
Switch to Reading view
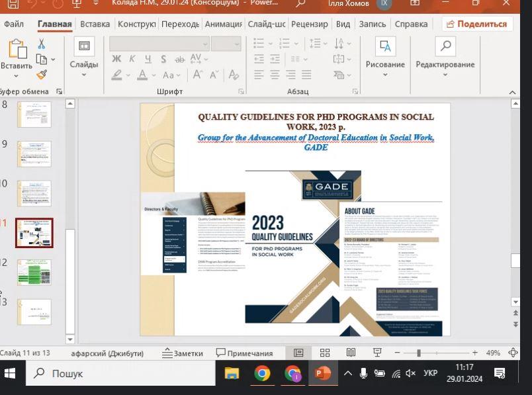[351, 353]
